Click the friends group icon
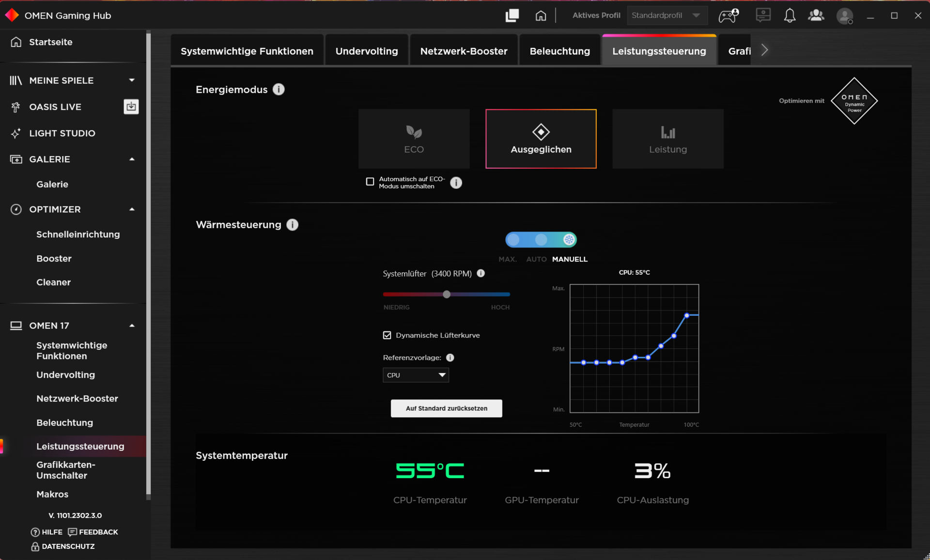The width and height of the screenshot is (930, 560). pos(816,16)
